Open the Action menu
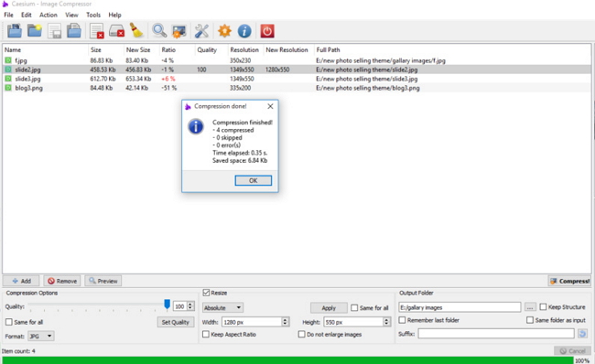The width and height of the screenshot is (595, 364). pyautogui.click(x=49, y=15)
